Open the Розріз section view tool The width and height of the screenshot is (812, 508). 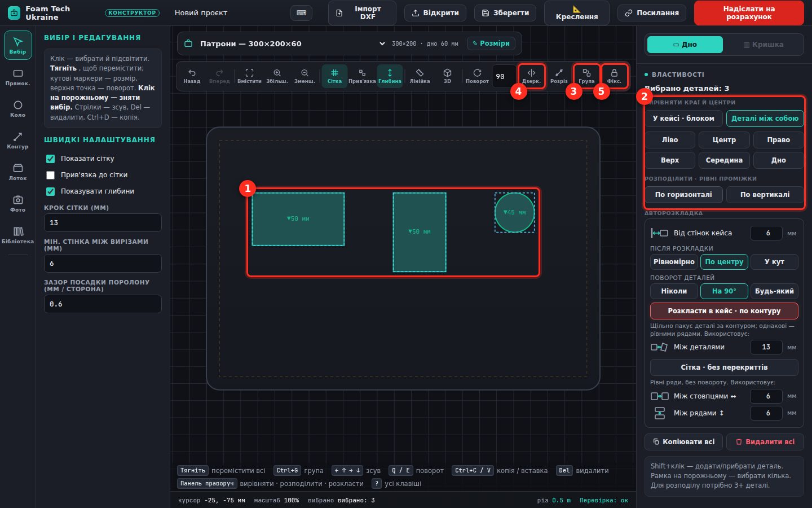559,76
